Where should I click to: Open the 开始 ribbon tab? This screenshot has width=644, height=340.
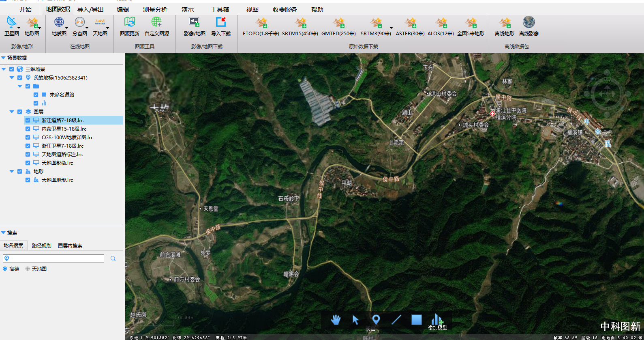tap(26, 9)
